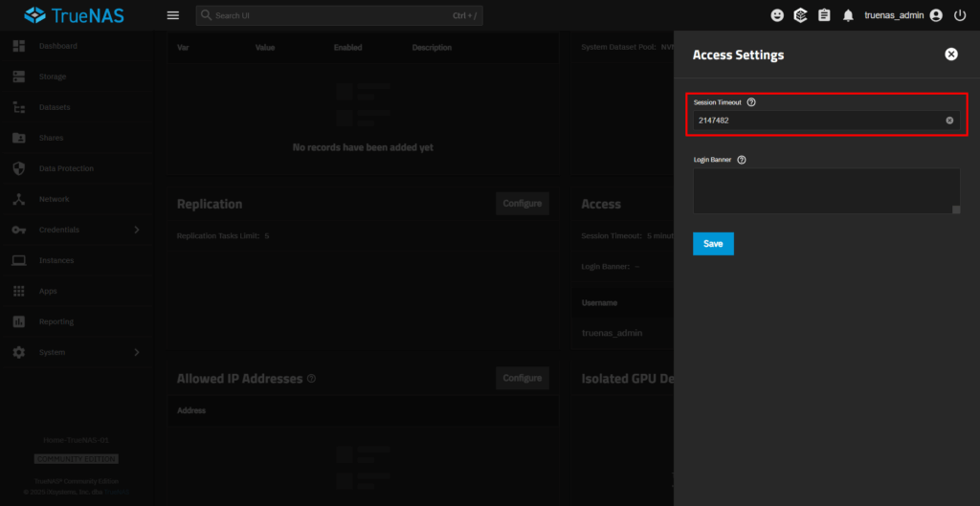The height and width of the screenshot is (506, 980).
Task: Click inside the Session Timeout input
Action: (x=813, y=121)
